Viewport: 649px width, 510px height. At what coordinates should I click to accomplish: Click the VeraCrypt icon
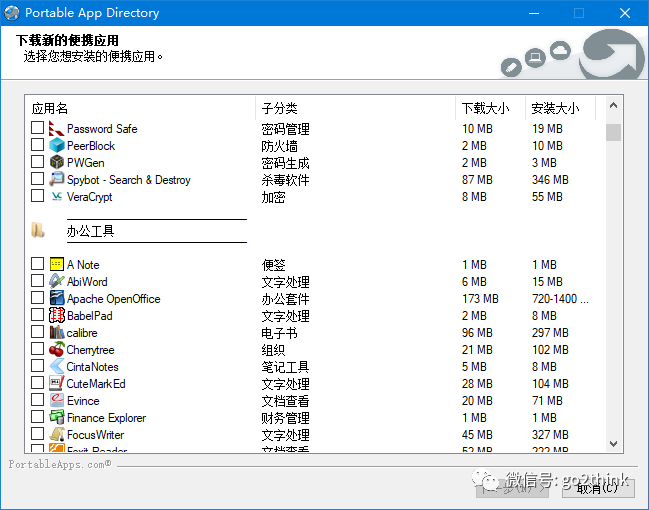[56, 196]
